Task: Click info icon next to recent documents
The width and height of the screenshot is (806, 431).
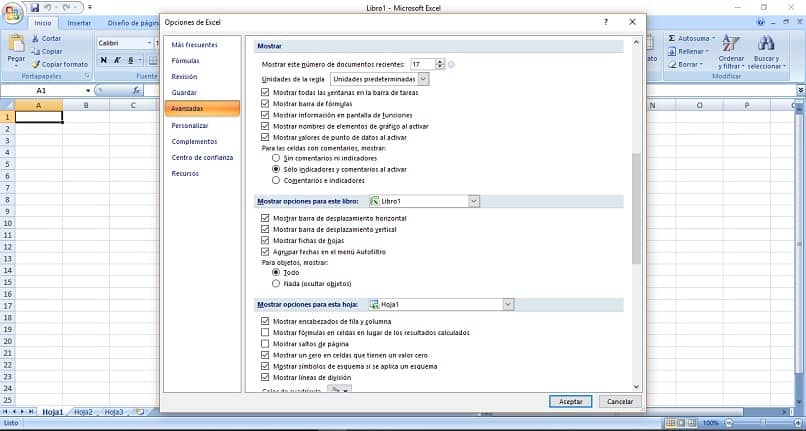Action: tap(451, 65)
